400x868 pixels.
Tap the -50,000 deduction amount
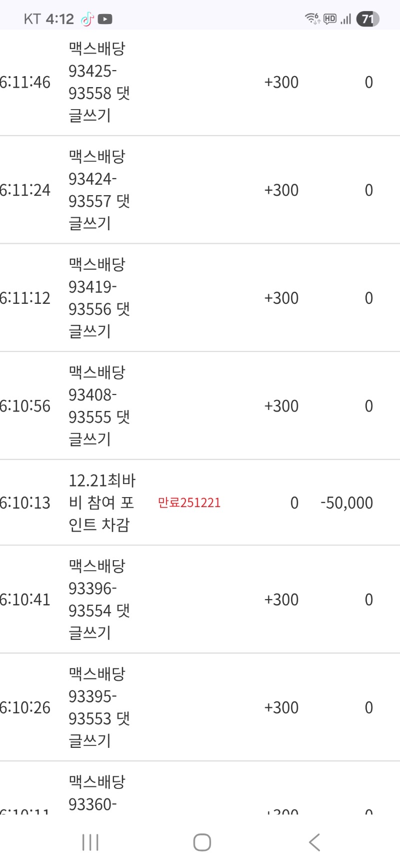click(x=346, y=503)
